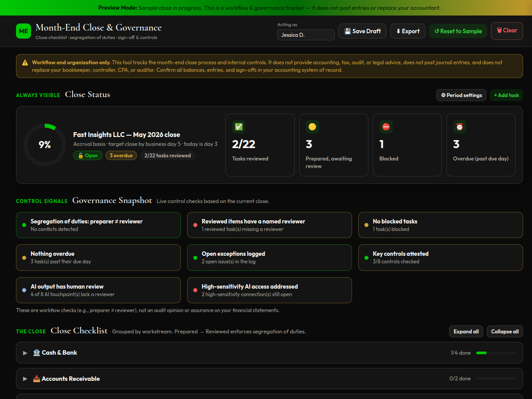
Task: Click the Close Checklist heading
Action: (x=79, y=331)
